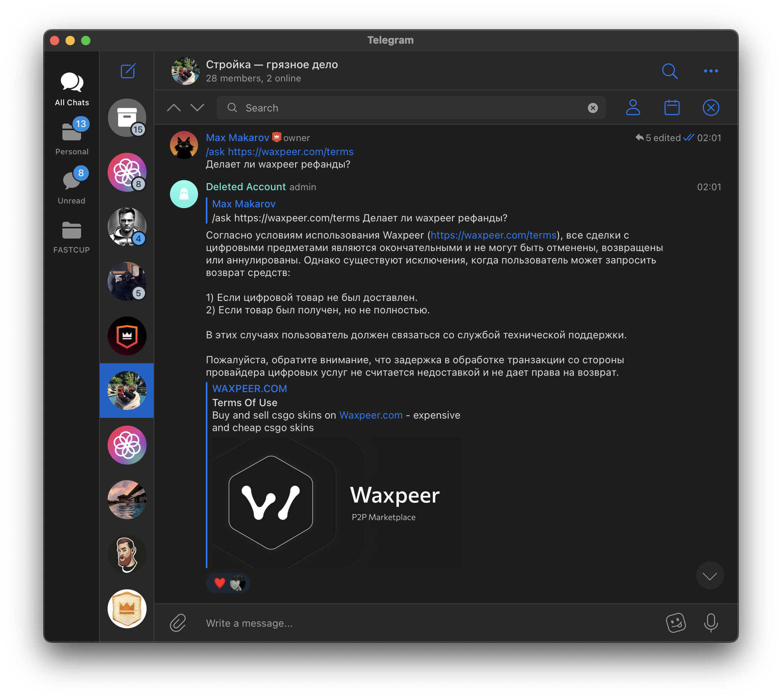782x700 pixels.
Task: Switch to the FASTCUP folder
Action: (x=72, y=237)
